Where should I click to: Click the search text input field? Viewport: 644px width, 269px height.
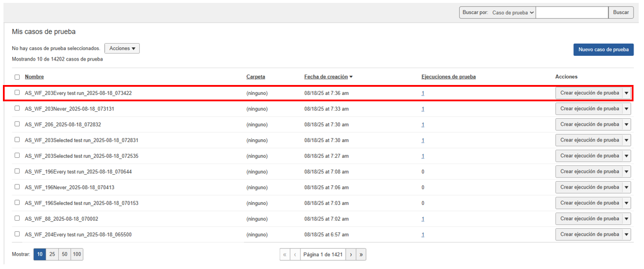point(571,12)
